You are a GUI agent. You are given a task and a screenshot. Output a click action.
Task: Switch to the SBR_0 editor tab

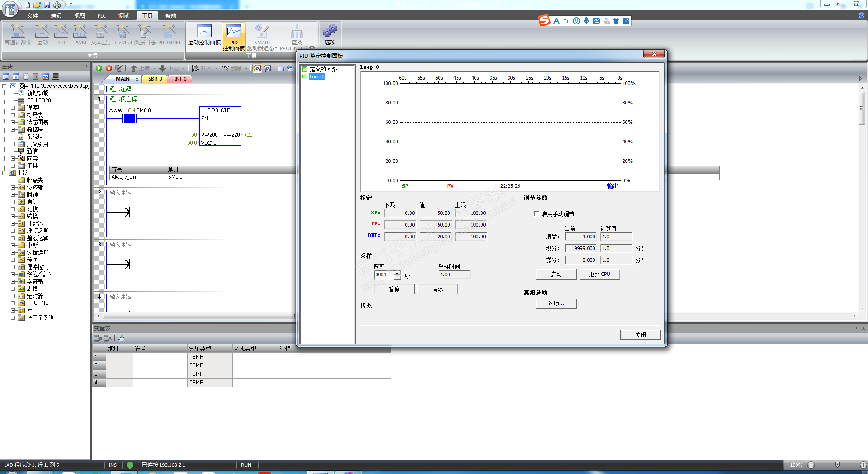(x=155, y=79)
